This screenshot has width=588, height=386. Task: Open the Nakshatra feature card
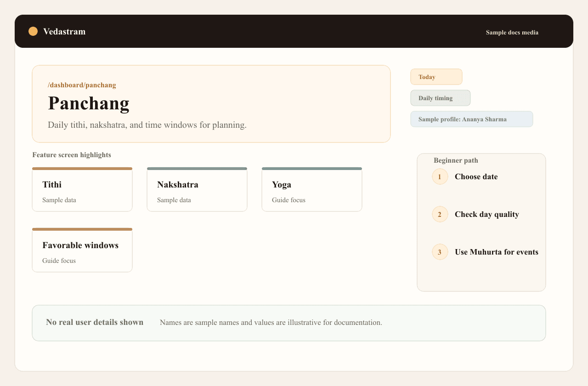pyautogui.click(x=197, y=189)
